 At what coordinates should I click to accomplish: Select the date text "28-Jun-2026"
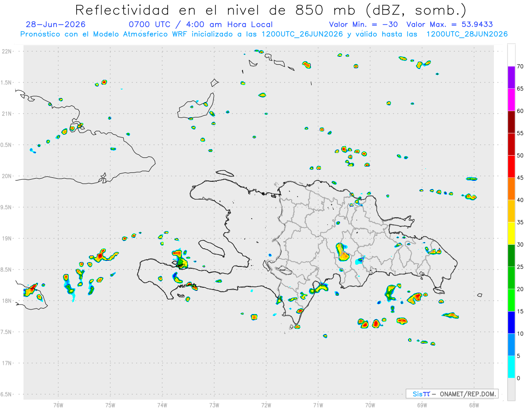(55, 24)
